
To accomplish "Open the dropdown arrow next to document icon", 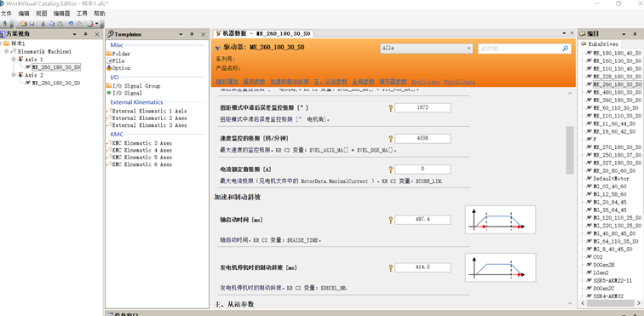I will 96,24.
